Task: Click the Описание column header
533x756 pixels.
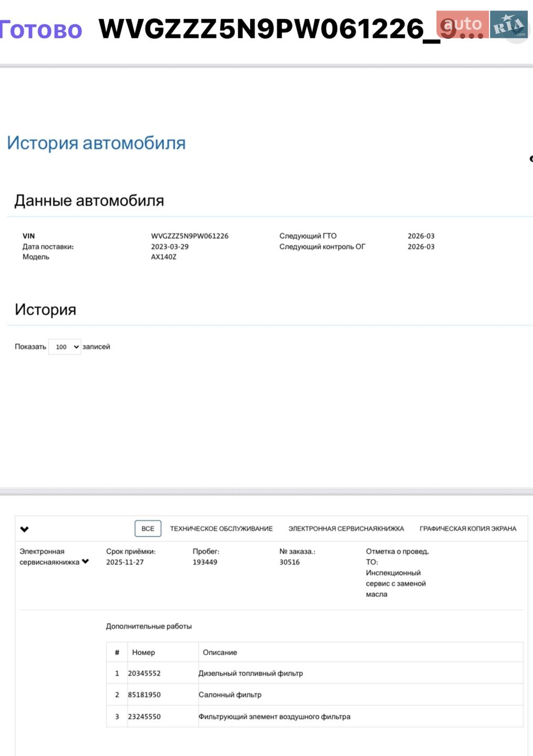Action: [x=220, y=653]
